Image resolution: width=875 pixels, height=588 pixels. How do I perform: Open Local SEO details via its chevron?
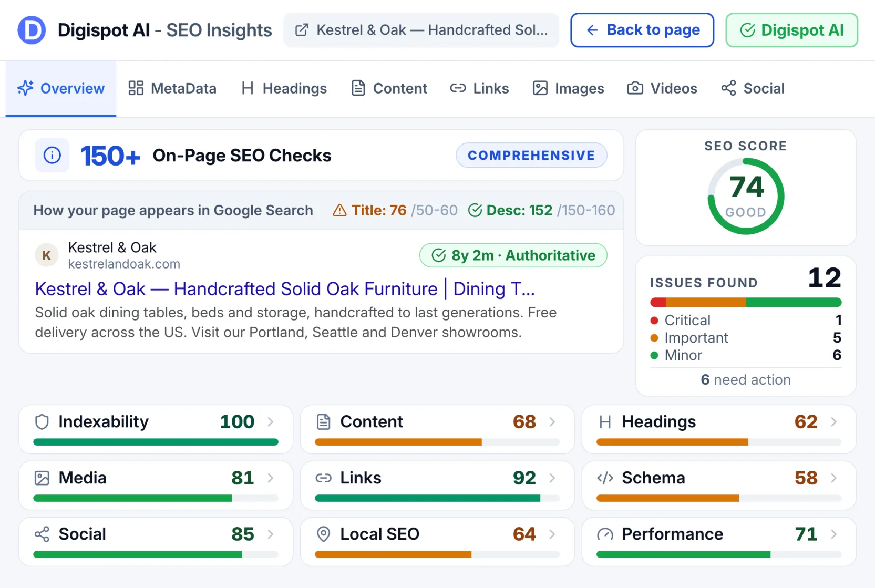coord(552,534)
